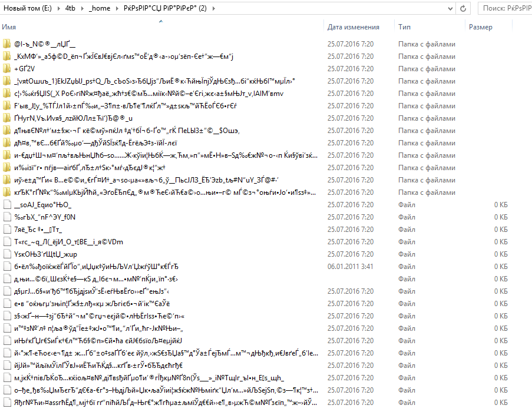Select folder icon starting 'ЃНуrN,Vъ'
The height and width of the screenshot is (415, 532).
coord(7,118)
